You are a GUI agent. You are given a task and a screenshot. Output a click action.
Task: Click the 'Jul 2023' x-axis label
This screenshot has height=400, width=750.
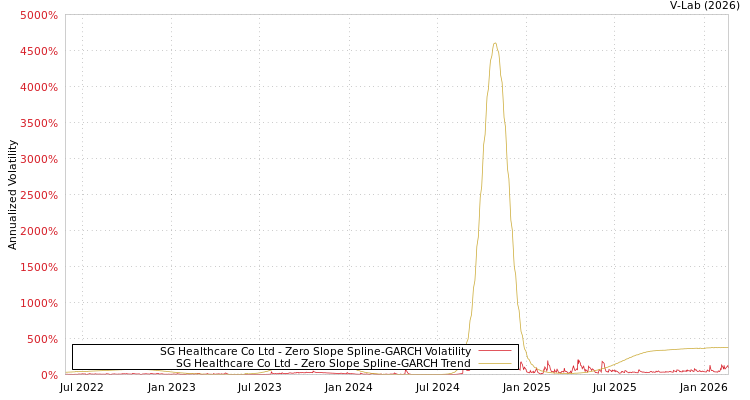click(x=260, y=387)
